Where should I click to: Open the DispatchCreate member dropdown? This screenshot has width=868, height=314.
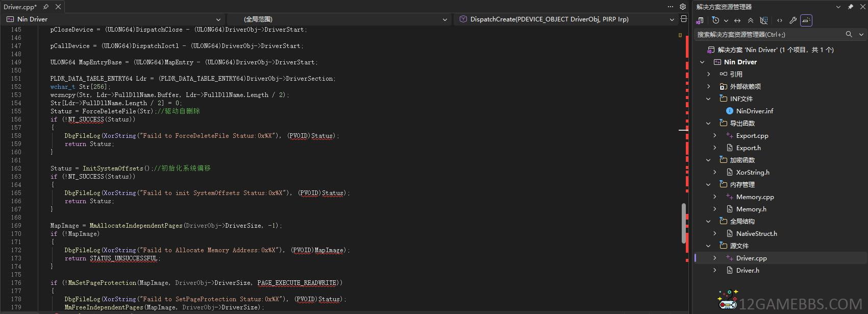pos(565,19)
